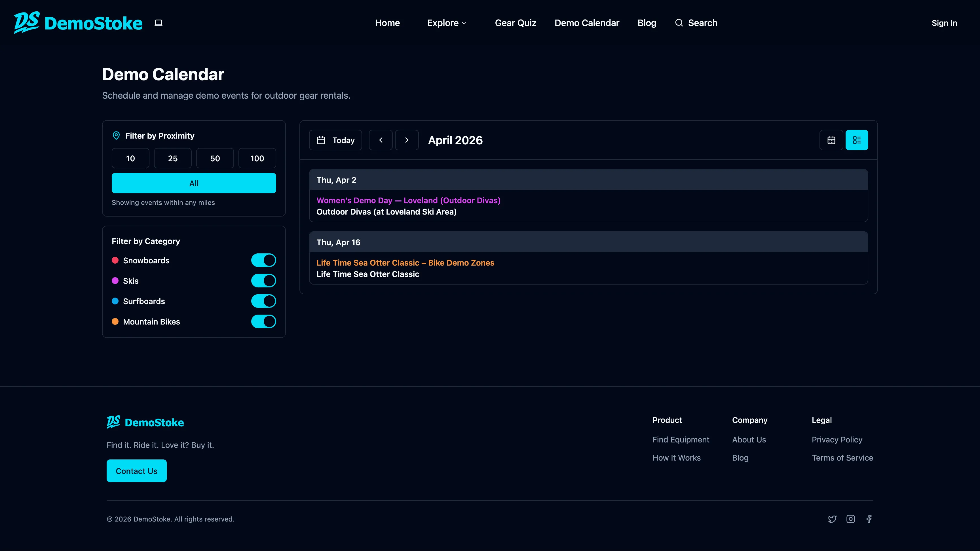Image resolution: width=980 pixels, height=551 pixels.
Task: Click the laptop icon next to DemoStoke logo
Action: tap(158, 23)
